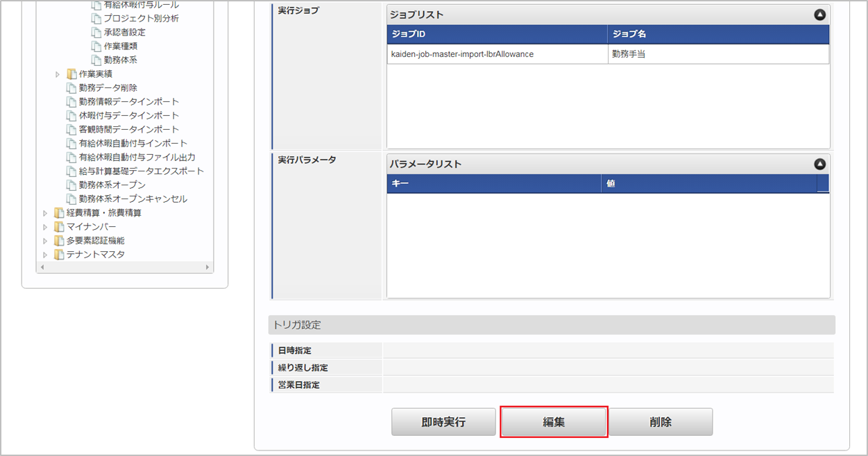Click the 作業実績 folder icon
868x456 pixels.
[71, 74]
